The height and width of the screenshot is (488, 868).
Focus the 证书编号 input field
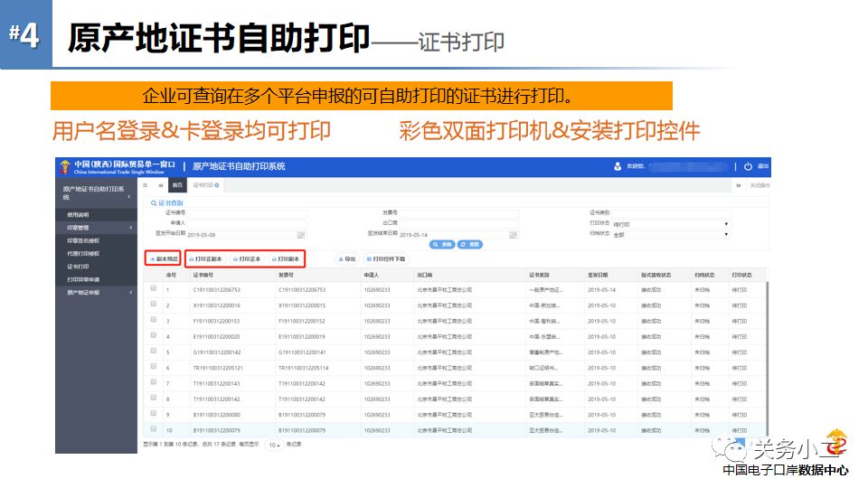246,213
